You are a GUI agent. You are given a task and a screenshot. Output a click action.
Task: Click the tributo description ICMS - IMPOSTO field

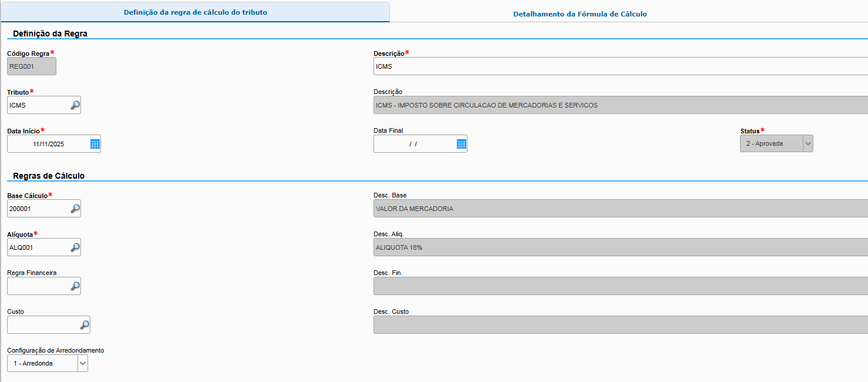621,105
